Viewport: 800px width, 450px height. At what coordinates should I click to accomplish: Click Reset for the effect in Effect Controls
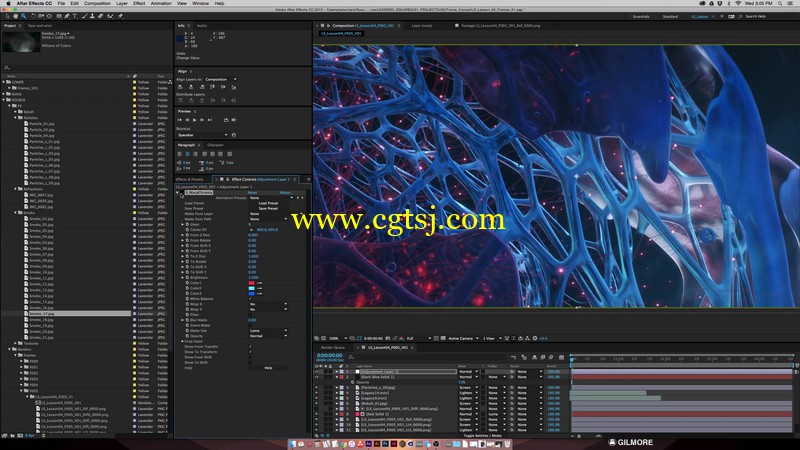point(253,193)
